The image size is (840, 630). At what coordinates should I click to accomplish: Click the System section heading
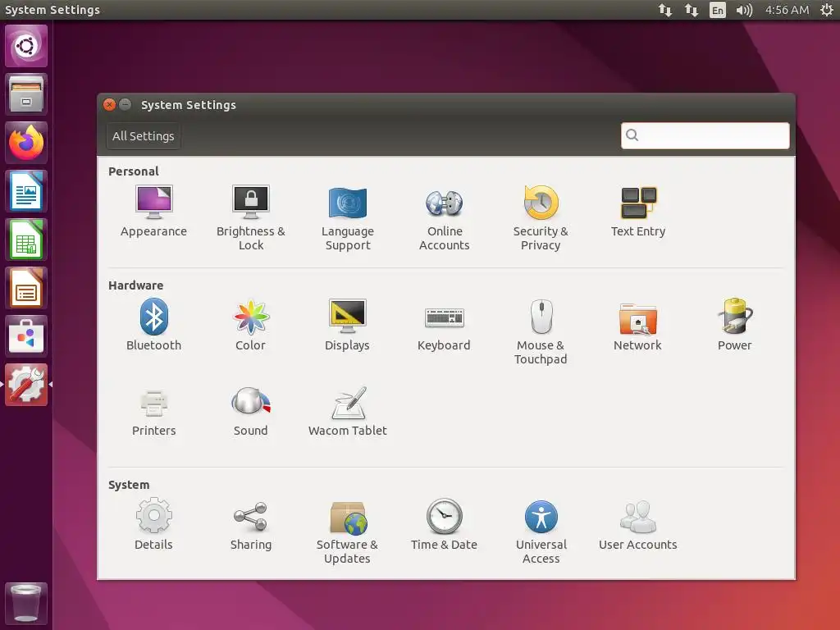click(129, 485)
